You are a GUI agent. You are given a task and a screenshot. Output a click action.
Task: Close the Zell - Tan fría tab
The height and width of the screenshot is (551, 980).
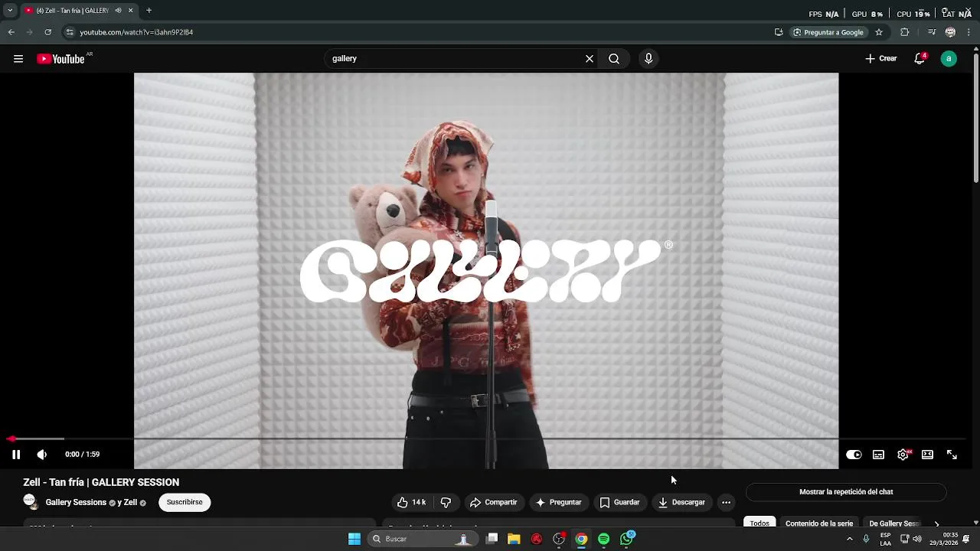130,10
